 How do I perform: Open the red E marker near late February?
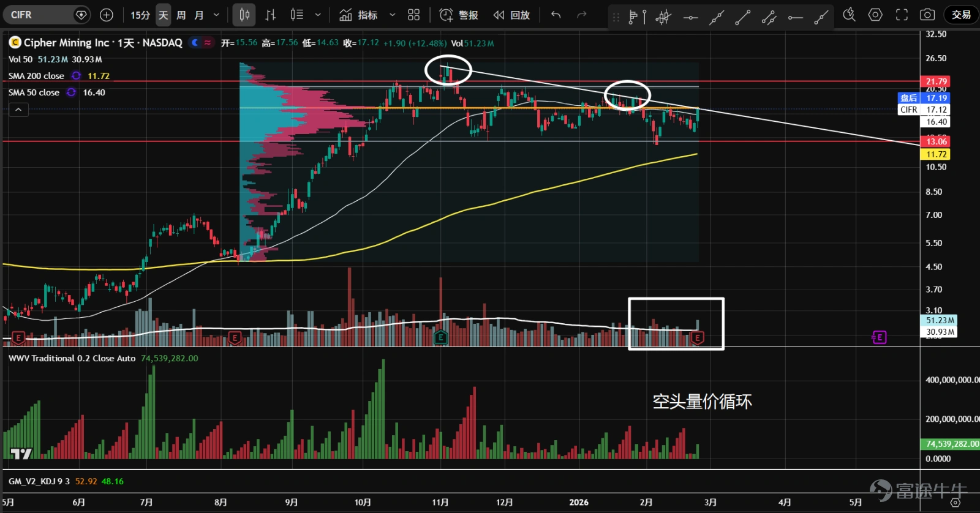click(x=697, y=337)
